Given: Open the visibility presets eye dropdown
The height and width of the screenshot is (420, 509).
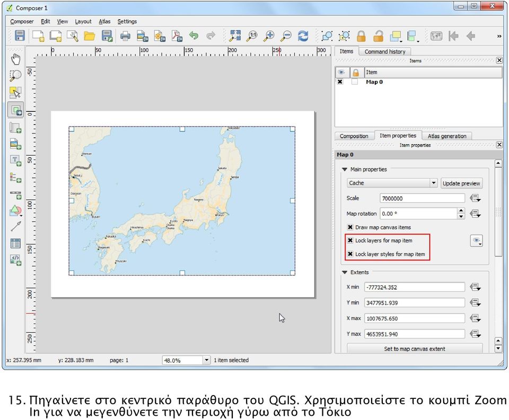Looking at the screenshot, I should click(x=476, y=240).
